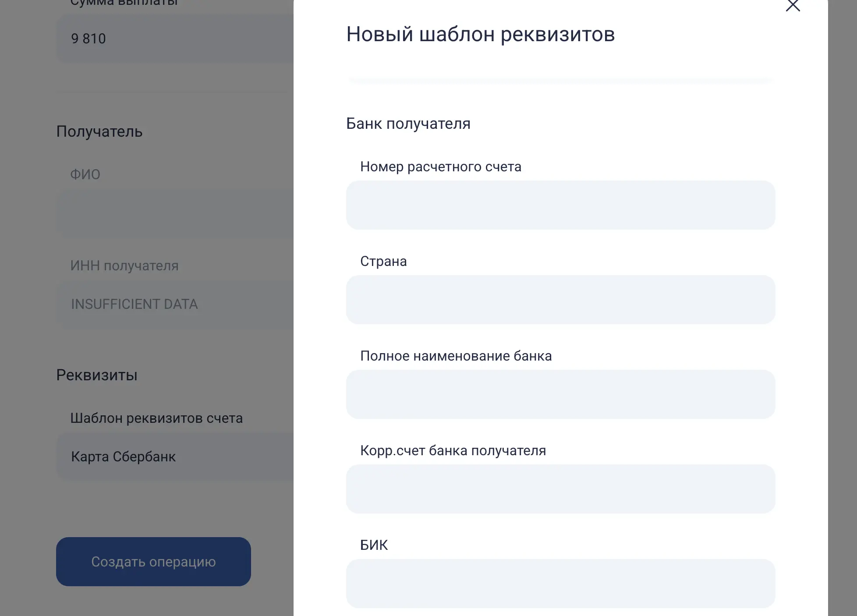Select the ИНН получателя INSUFFICIENT DATA field
Viewport: 857px width, 616px height.
(175, 304)
